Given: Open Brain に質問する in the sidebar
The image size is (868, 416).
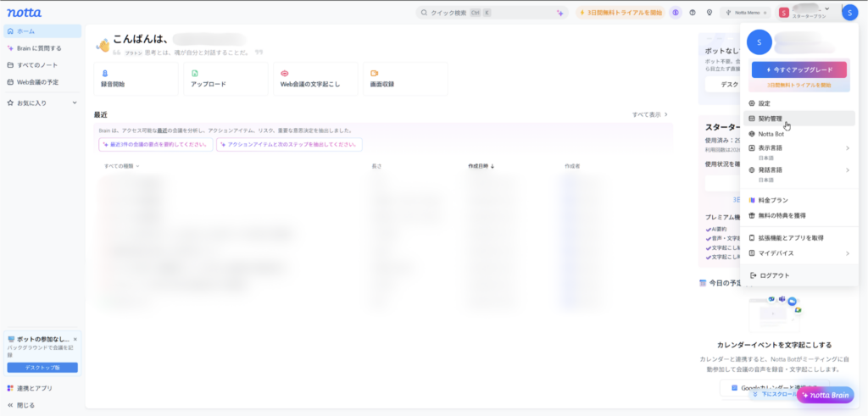Looking at the screenshot, I should click(42, 48).
